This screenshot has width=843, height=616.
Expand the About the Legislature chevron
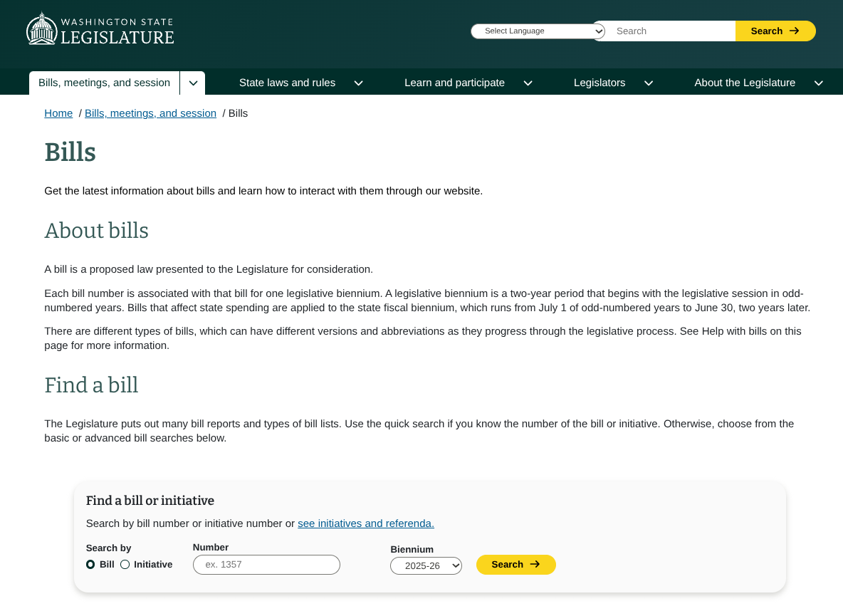pos(818,83)
